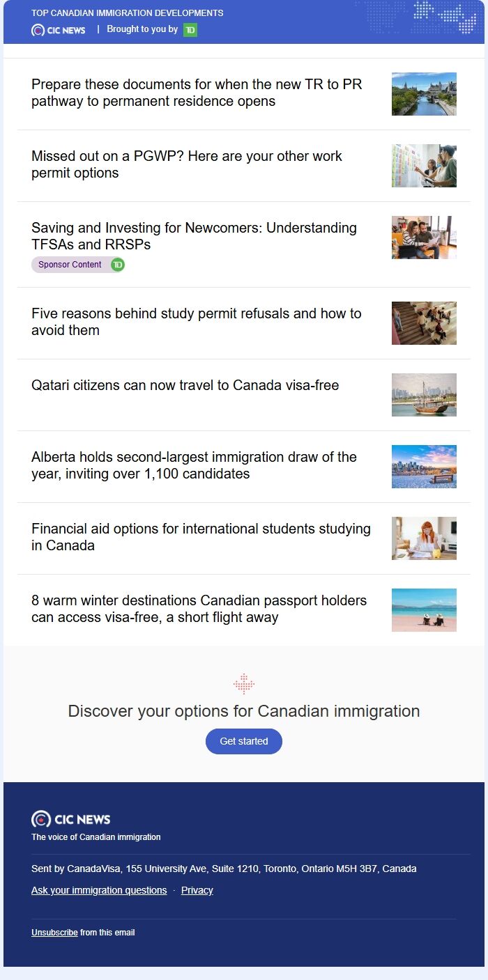This screenshot has width=488, height=980.
Task: Open the PGWP work permit options article
Action: 186,164
